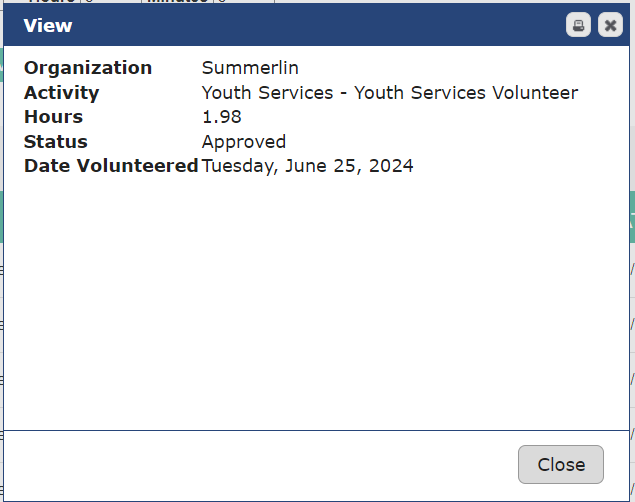Click the partially hidden Minutes label behind dialog
The image size is (635, 502).
click(178, 2)
